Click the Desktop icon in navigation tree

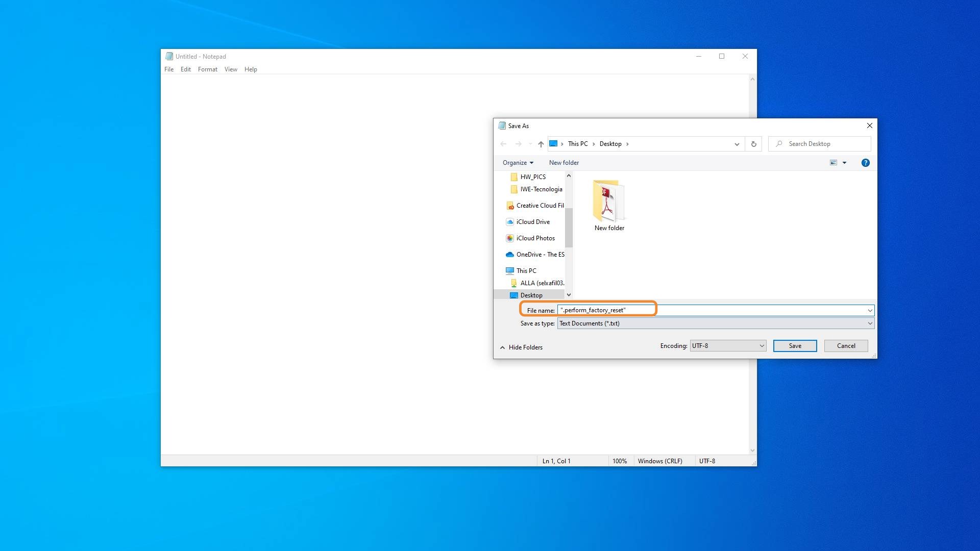tap(514, 295)
